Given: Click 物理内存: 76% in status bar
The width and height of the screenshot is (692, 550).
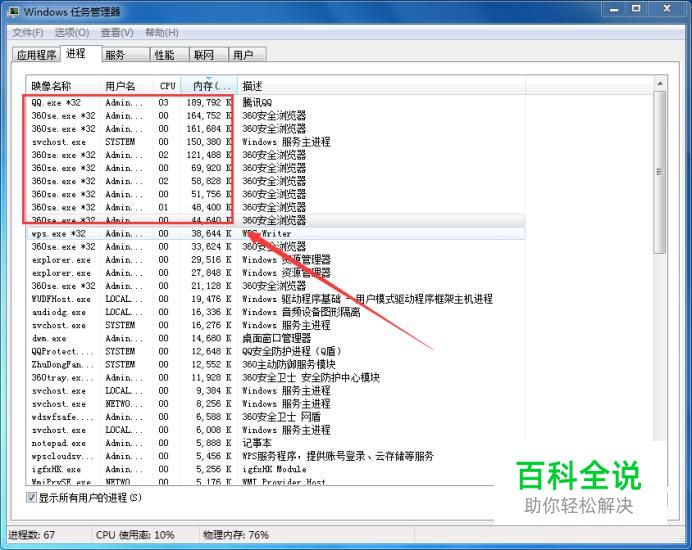Looking at the screenshot, I should [x=236, y=535].
